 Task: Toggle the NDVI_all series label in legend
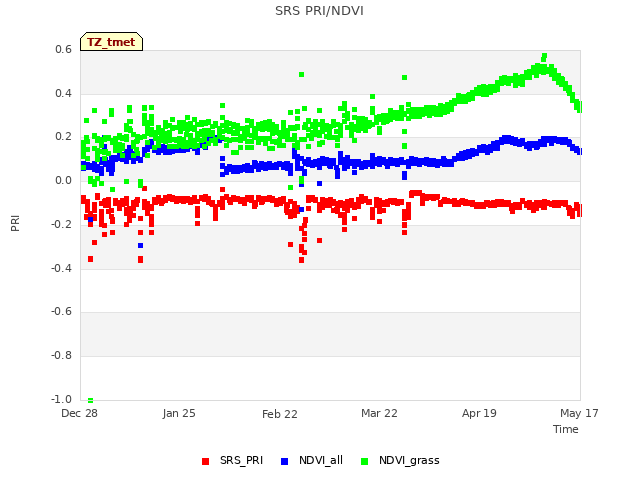tap(321, 460)
